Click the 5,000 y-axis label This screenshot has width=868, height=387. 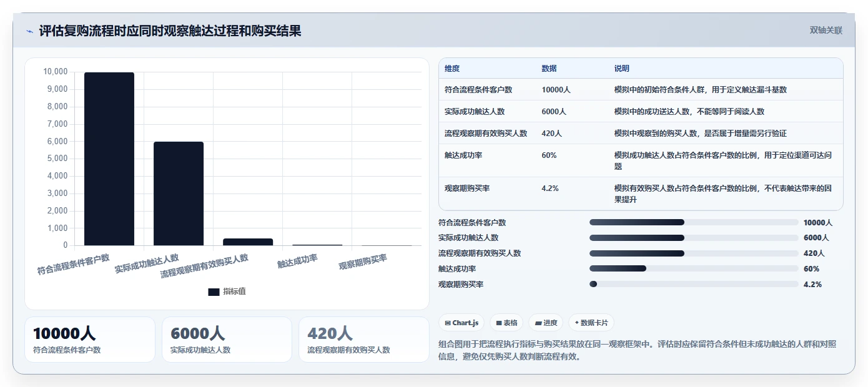[57, 159]
